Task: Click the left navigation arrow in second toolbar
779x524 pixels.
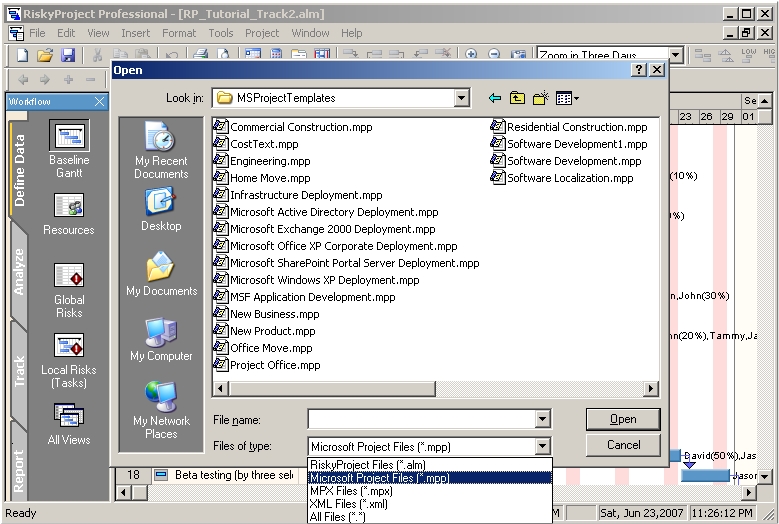Action: pyautogui.click(x=23, y=79)
